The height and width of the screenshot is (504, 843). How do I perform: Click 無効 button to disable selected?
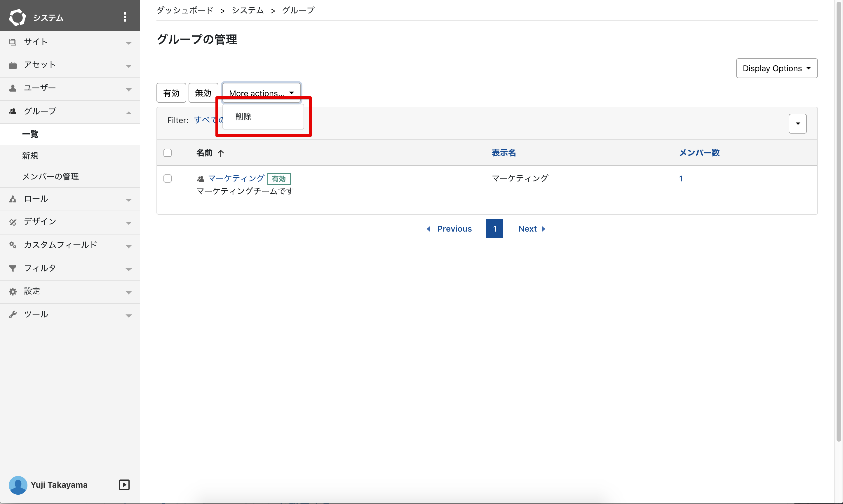(x=203, y=92)
